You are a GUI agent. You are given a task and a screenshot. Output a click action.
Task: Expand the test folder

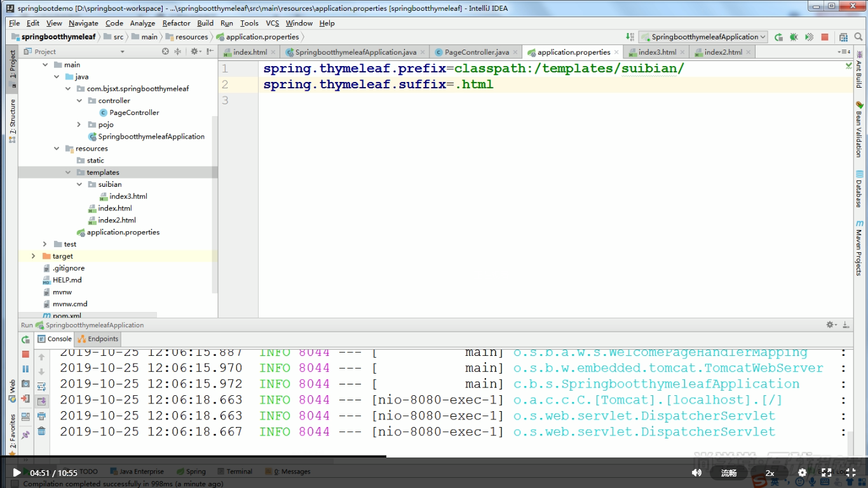(45, 244)
